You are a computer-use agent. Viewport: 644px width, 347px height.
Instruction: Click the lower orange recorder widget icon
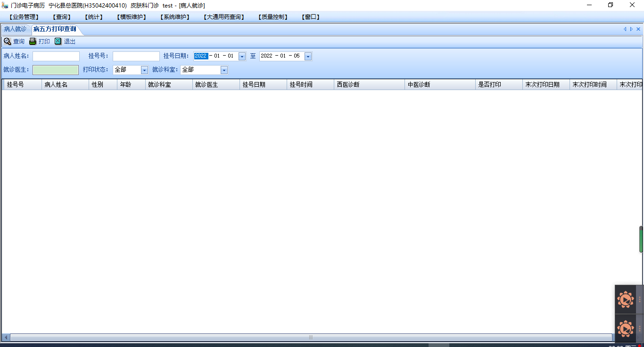pos(626,329)
